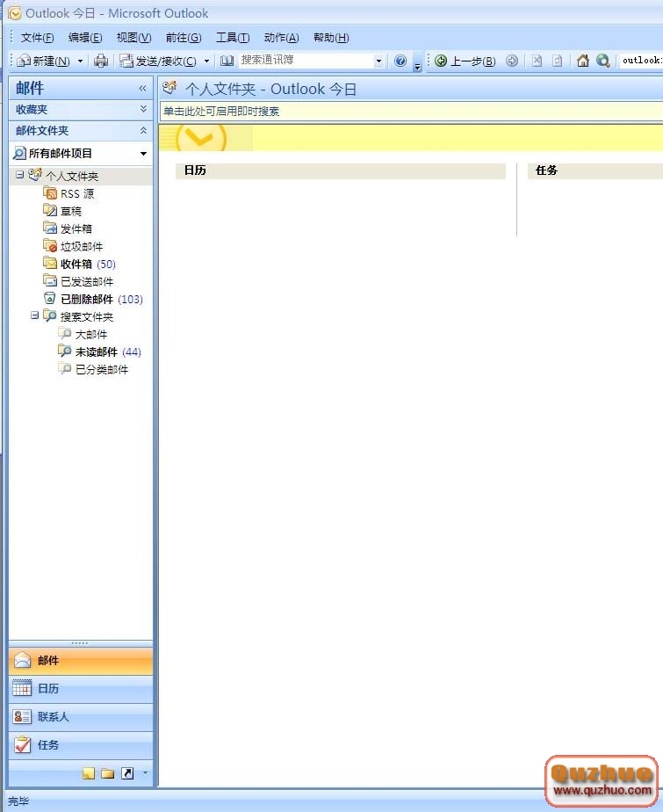This screenshot has height=812, width=663.
Task: Click the Forward arrow icon in the toolbar
Action: tap(511, 62)
